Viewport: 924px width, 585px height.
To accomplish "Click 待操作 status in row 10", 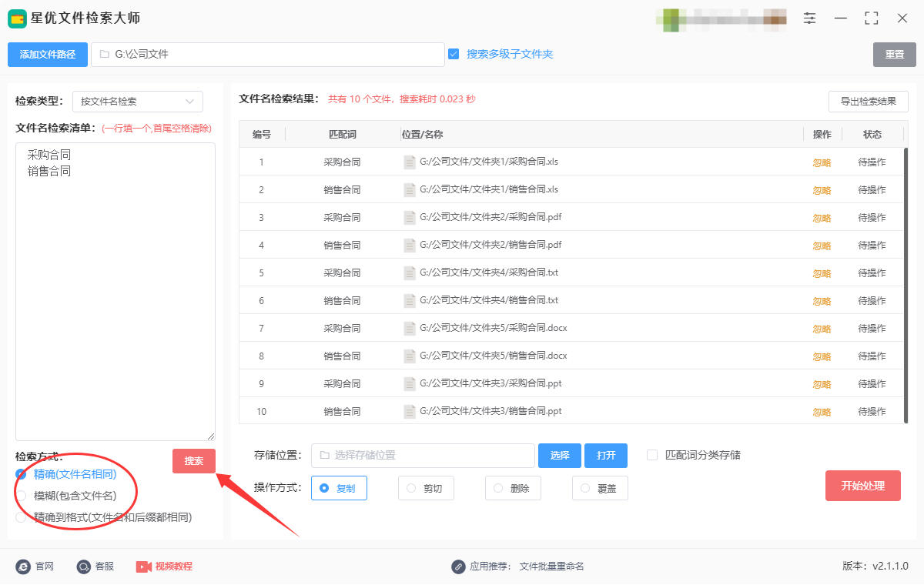I will (x=872, y=412).
